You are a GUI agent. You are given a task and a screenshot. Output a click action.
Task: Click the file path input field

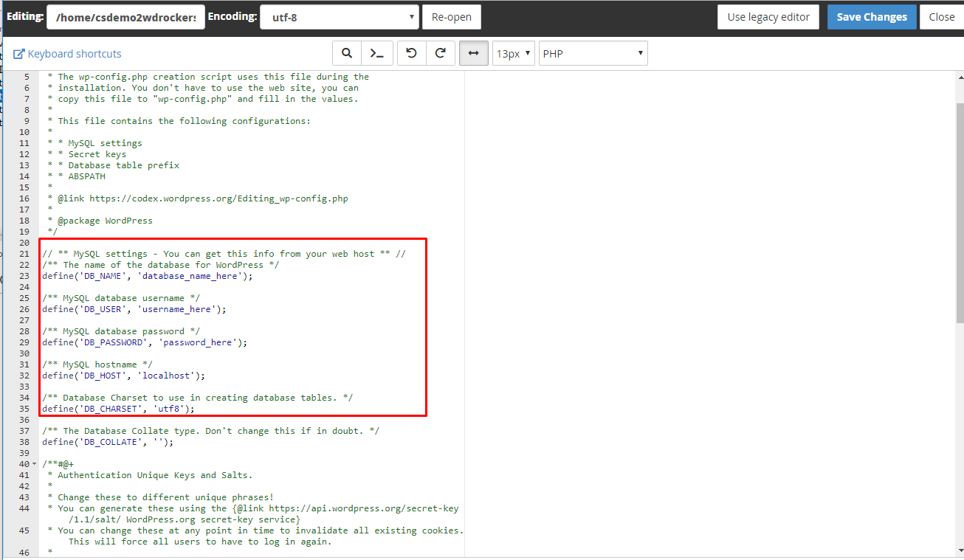[125, 17]
